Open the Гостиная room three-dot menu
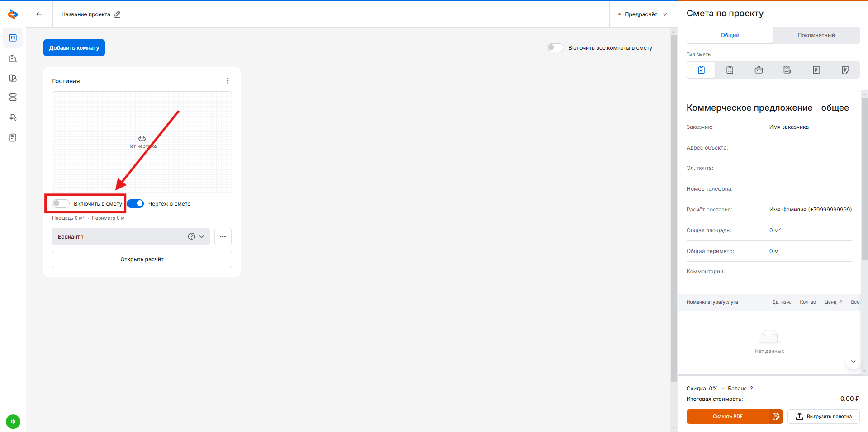Image resolution: width=868 pixels, height=432 pixels. pyautogui.click(x=228, y=81)
